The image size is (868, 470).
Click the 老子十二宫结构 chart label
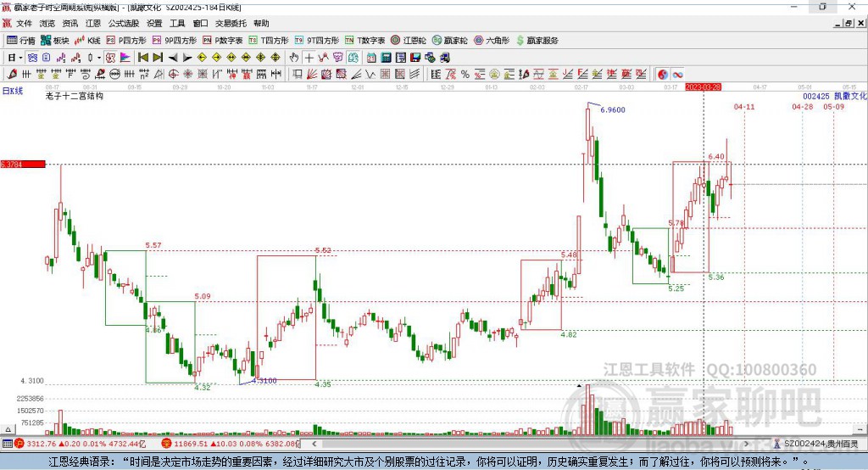pos(75,96)
